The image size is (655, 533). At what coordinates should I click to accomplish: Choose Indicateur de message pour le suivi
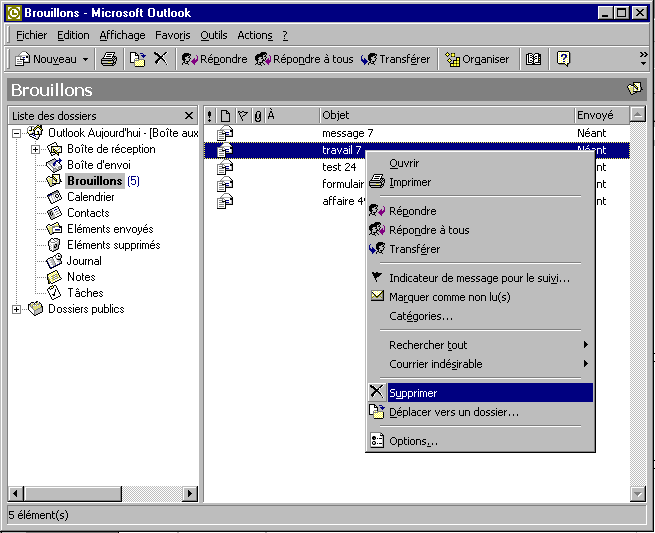point(480,278)
